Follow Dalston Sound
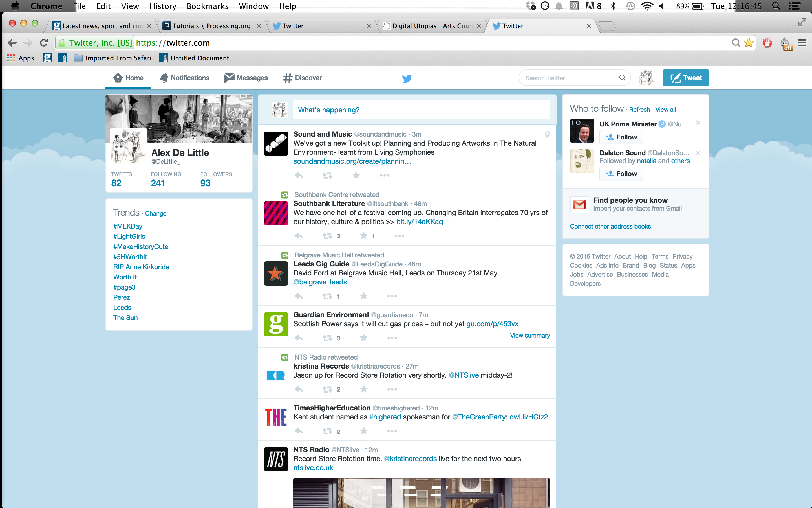Image resolution: width=812 pixels, height=508 pixels. click(x=621, y=174)
